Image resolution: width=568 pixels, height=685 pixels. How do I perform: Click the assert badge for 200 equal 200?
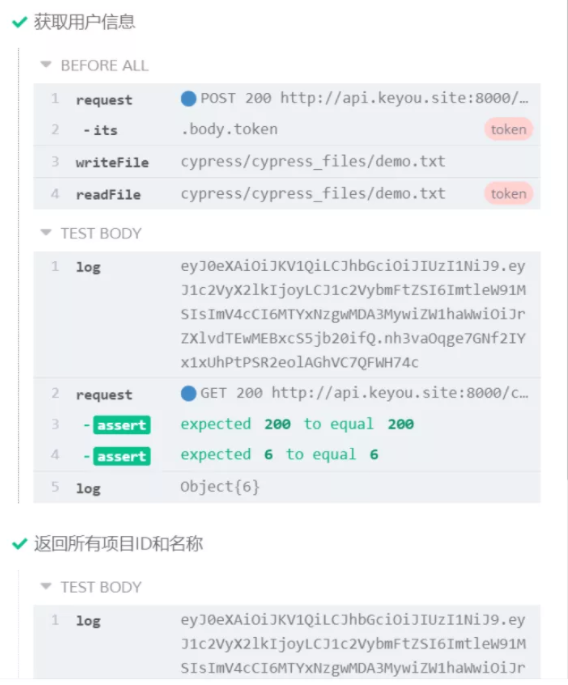121,425
